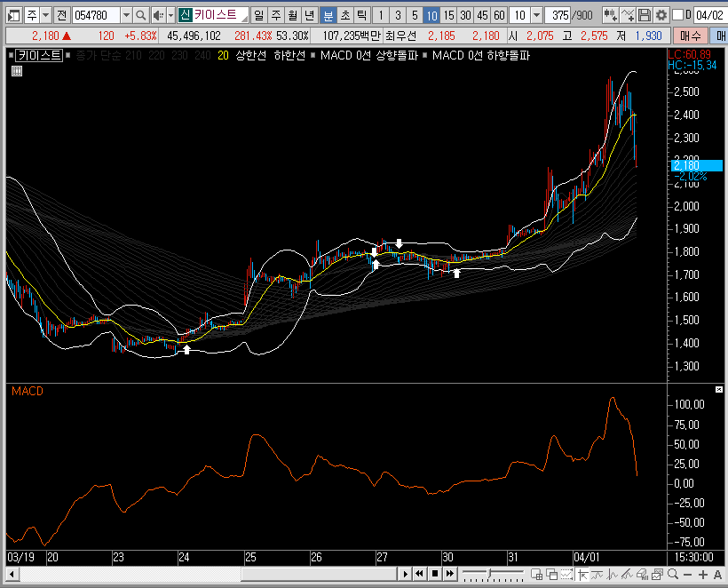Switch to the 5 minute interval button

pos(415,15)
